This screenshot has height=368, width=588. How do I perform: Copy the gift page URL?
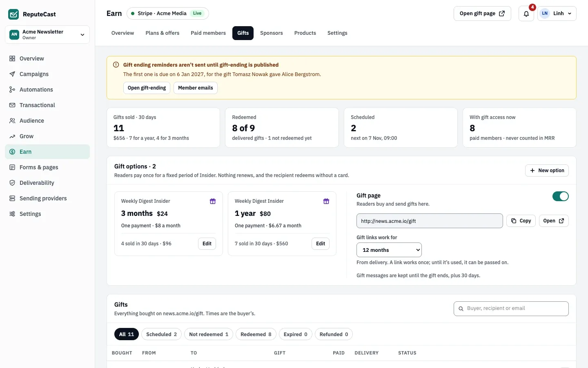click(x=521, y=221)
